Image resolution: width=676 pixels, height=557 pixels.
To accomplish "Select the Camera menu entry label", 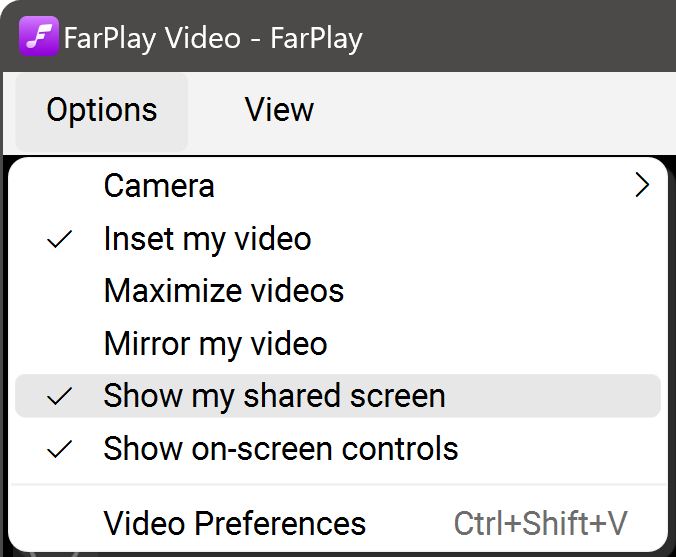I will click(159, 186).
